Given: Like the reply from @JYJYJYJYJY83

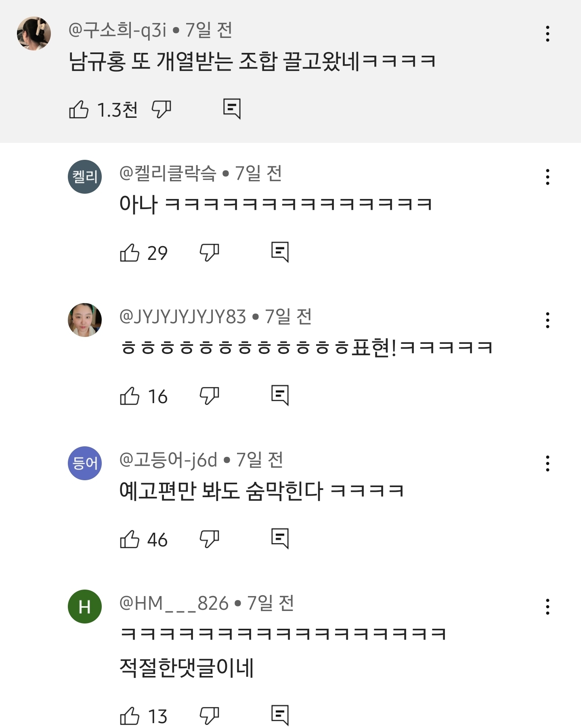Looking at the screenshot, I should (x=130, y=396).
